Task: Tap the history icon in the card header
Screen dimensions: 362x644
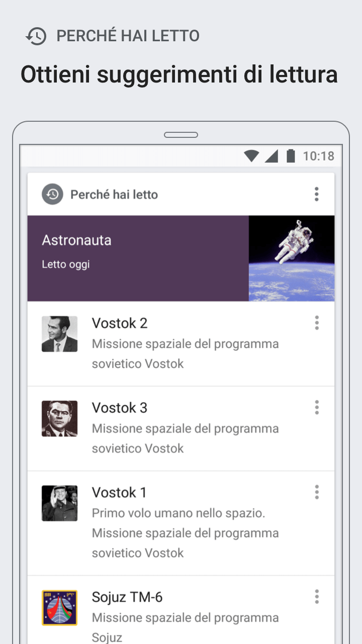Action: [52, 194]
